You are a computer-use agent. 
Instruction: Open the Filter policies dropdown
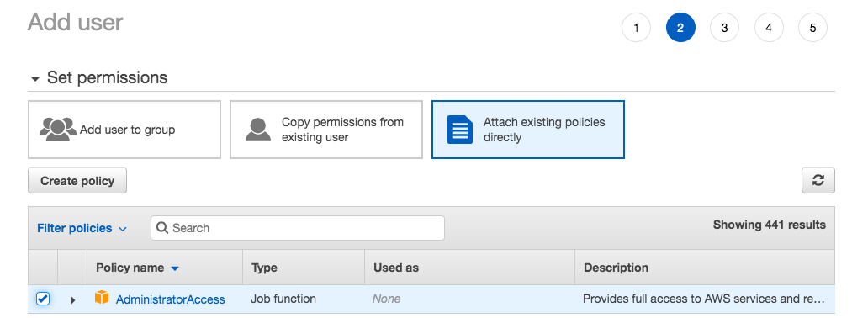82,228
